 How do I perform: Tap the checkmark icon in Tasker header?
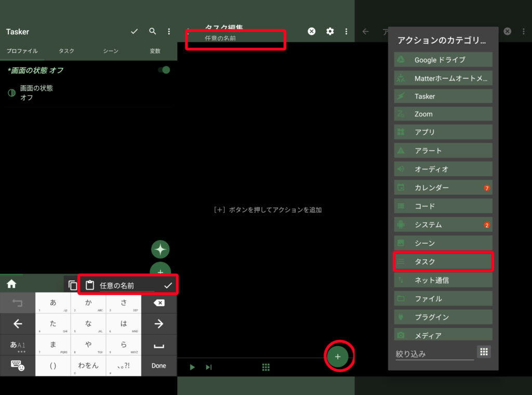(135, 32)
